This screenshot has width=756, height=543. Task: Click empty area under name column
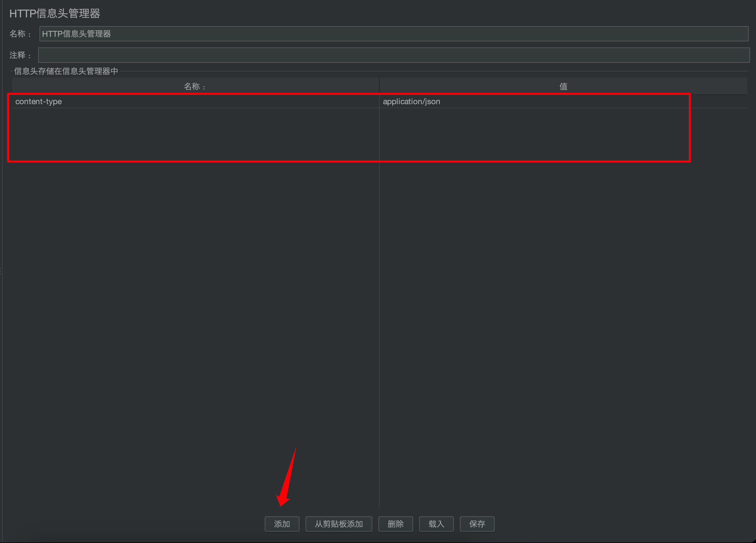pos(195,301)
